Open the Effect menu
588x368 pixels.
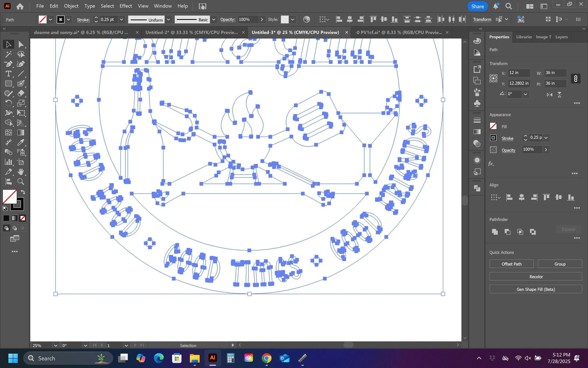(125, 6)
